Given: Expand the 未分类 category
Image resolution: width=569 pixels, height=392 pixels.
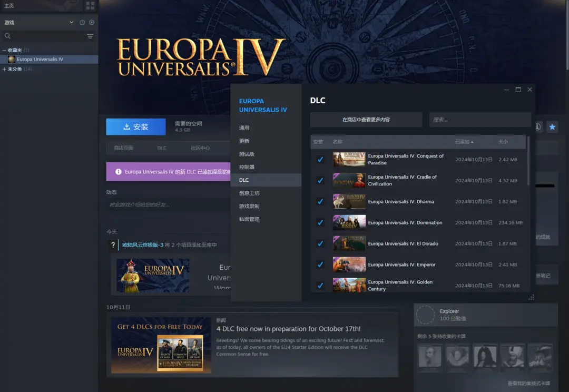Looking at the screenshot, I should (4, 69).
